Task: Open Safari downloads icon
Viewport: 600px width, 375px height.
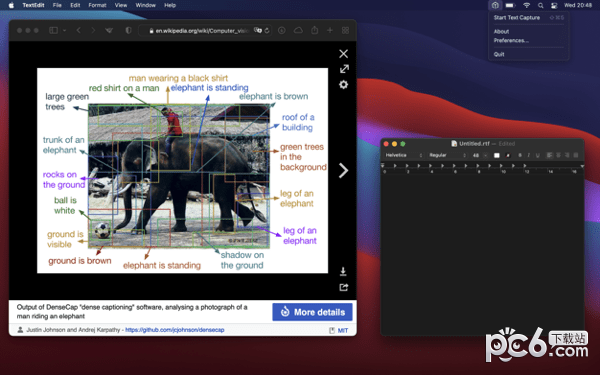Action: (x=282, y=30)
